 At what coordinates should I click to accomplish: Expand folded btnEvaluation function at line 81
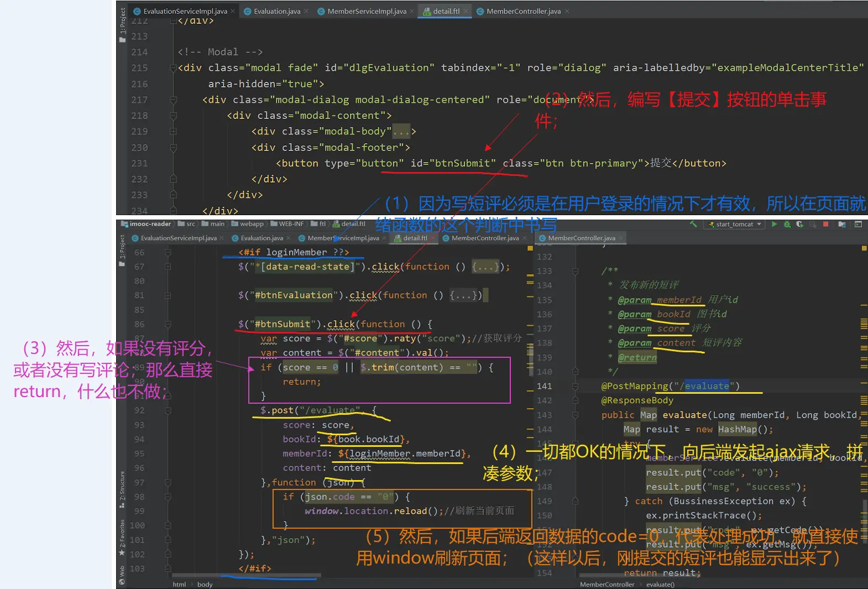tap(168, 295)
